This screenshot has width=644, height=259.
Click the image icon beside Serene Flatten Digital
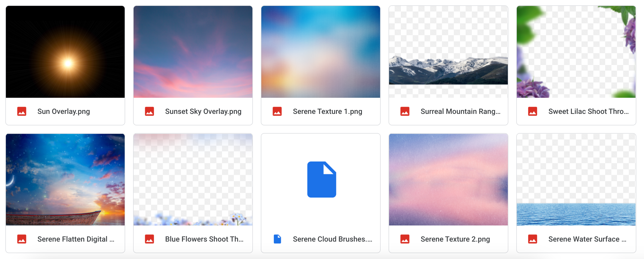pyautogui.click(x=22, y=239)
